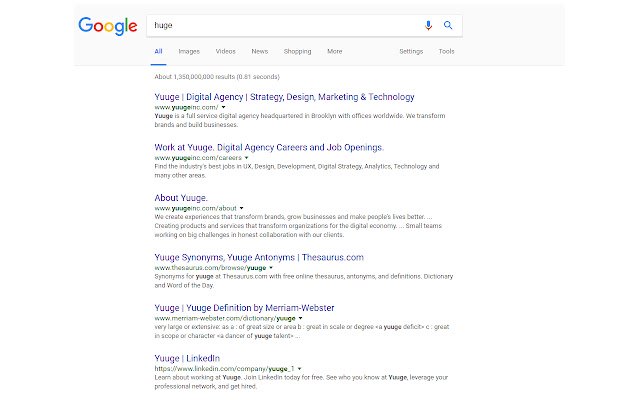Expand arrow next to yuugeinc.com/careers URL
The width and height of the screenshot is (640, 400).
[x=247, y=158]
